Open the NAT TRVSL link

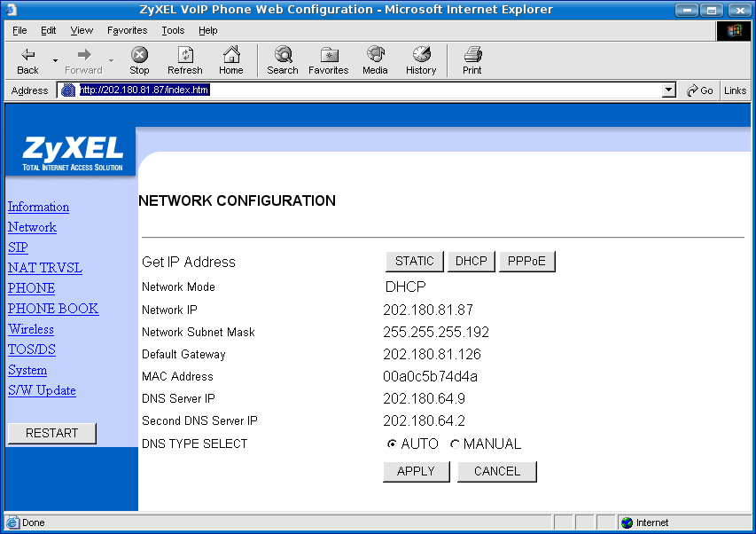tap(45, 268)
